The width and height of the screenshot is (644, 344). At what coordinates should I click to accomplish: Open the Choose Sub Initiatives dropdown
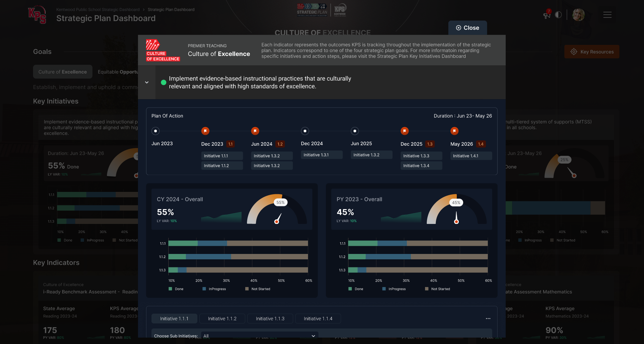point(259,336)
